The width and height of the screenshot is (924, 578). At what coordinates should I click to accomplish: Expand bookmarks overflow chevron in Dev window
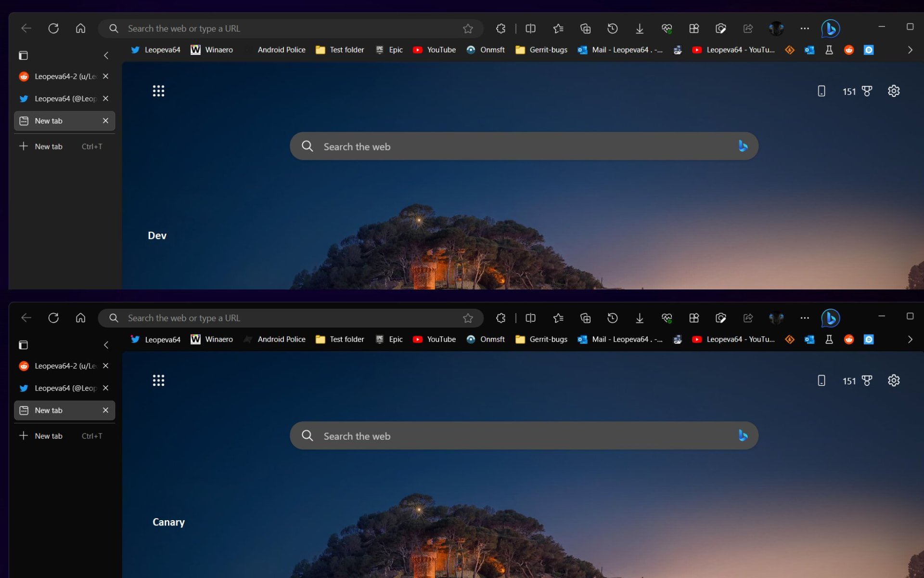910,50
